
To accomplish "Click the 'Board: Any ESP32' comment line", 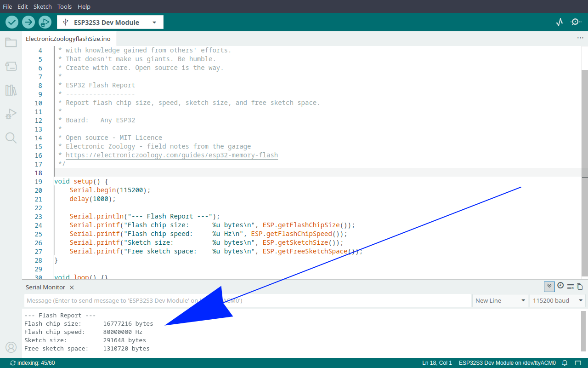I will pos(97,120).
